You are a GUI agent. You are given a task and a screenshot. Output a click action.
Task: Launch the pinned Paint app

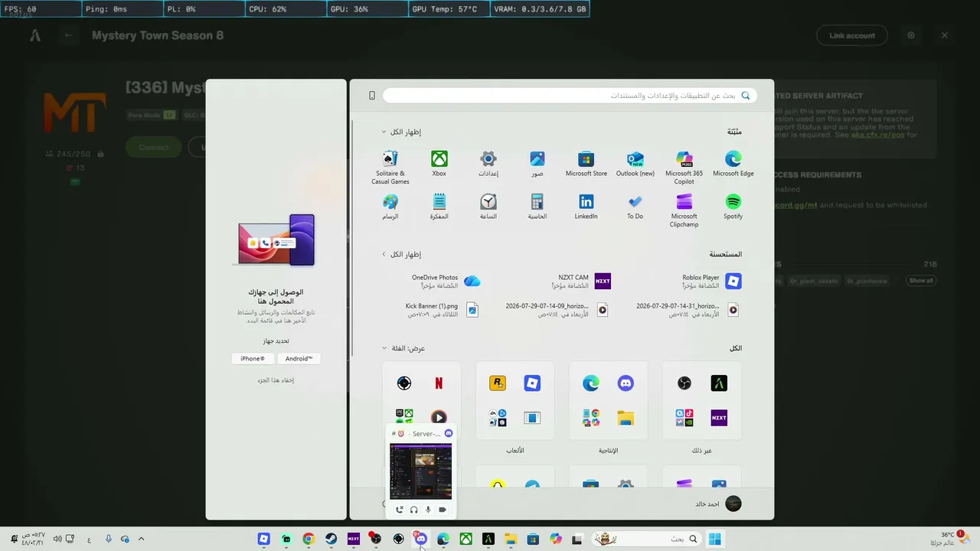click(390, 207)
